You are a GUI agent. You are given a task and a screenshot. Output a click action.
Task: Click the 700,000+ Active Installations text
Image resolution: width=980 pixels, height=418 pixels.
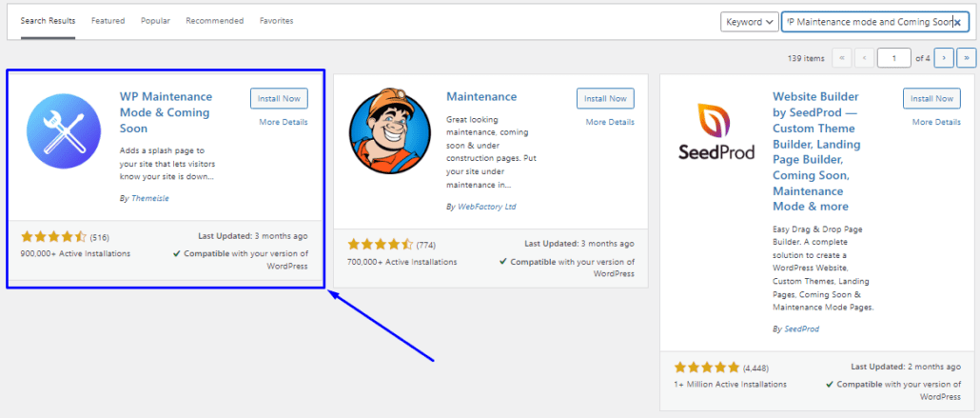(x=402, y=262)
